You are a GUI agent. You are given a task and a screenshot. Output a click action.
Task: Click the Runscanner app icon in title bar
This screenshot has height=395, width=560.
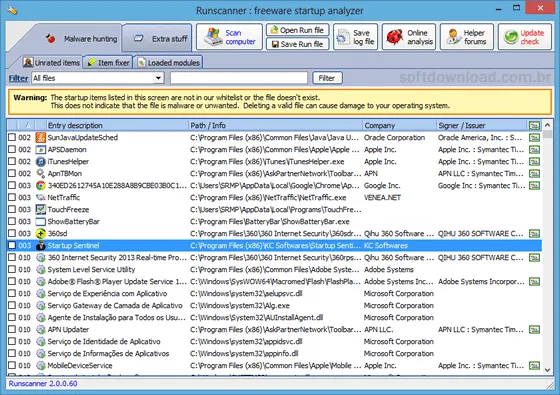12,10
